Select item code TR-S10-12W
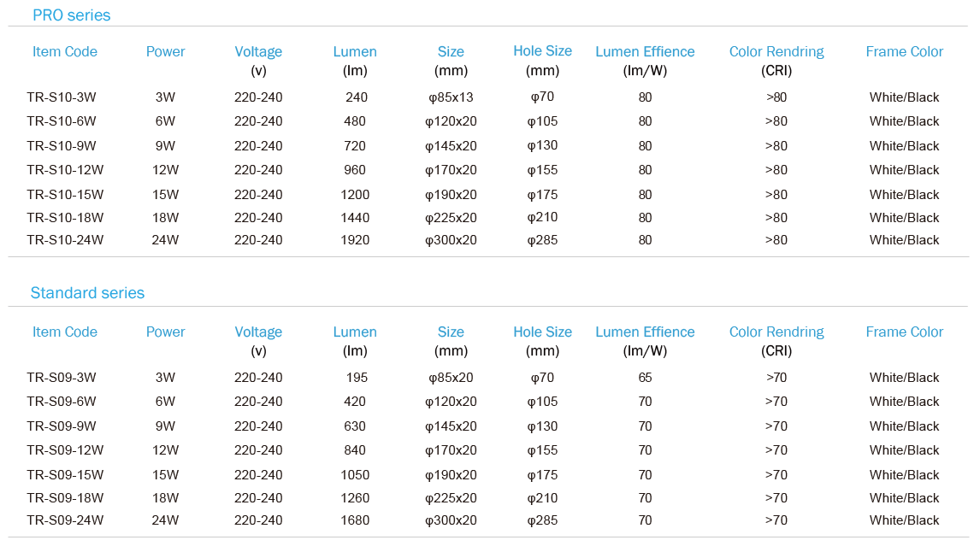The image size is (980, 552). tap(65, 170)
